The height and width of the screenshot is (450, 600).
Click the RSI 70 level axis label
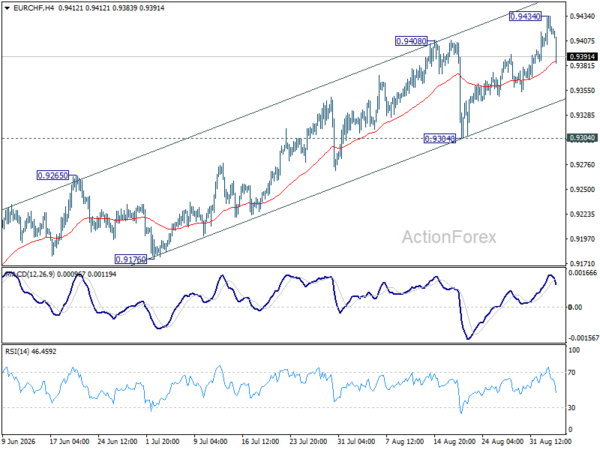point(571,372)
